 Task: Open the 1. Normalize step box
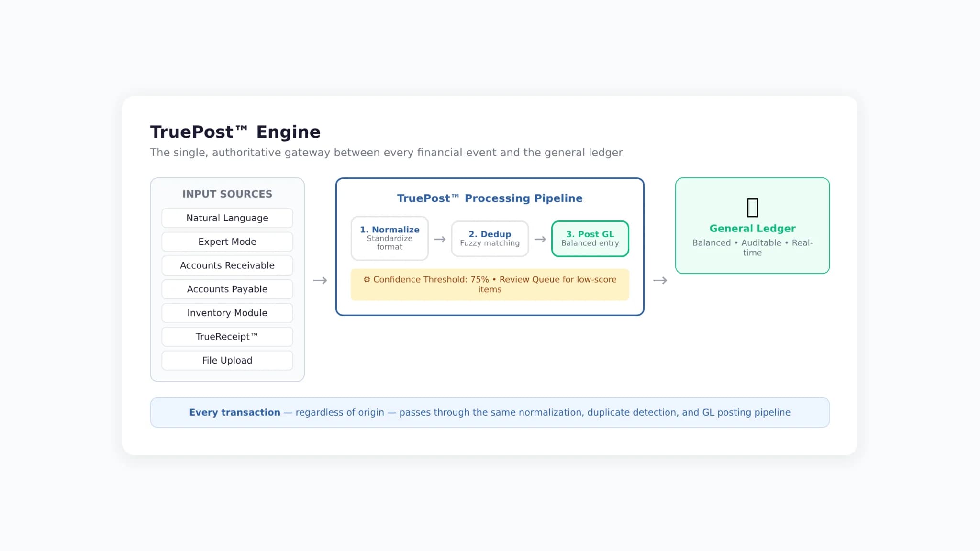tap(390, 238)
